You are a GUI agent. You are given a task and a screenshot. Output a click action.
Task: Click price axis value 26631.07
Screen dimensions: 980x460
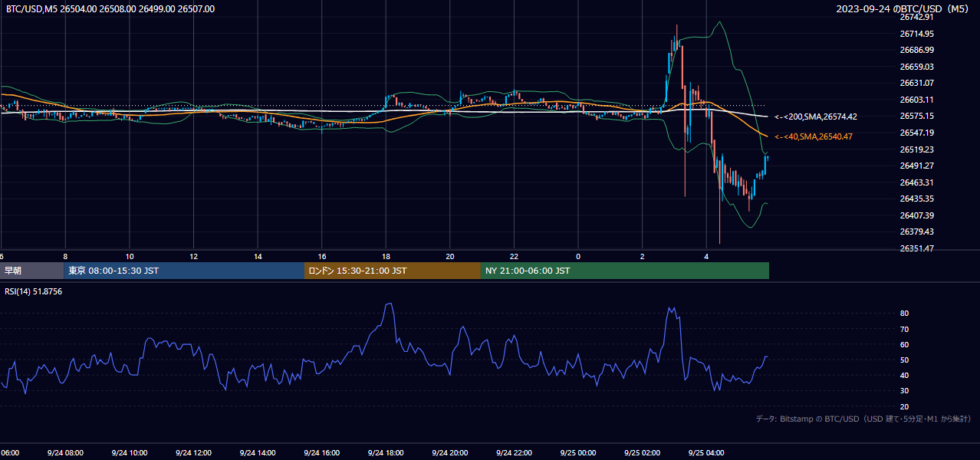tap(916, 83)
